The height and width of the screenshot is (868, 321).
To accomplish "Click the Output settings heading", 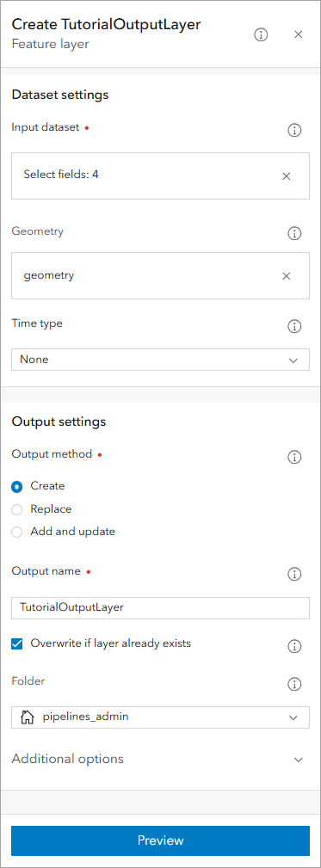I will pyautogui.click(x=59, y=422).
